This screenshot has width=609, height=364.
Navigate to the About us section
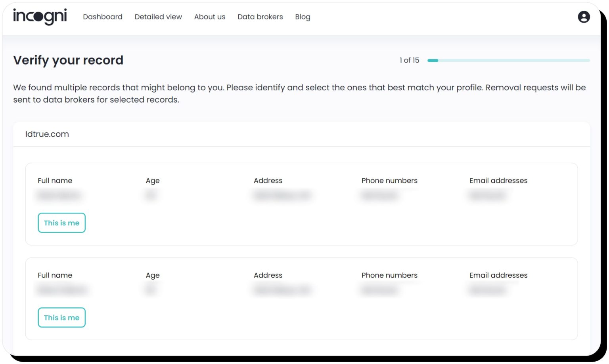209,17
